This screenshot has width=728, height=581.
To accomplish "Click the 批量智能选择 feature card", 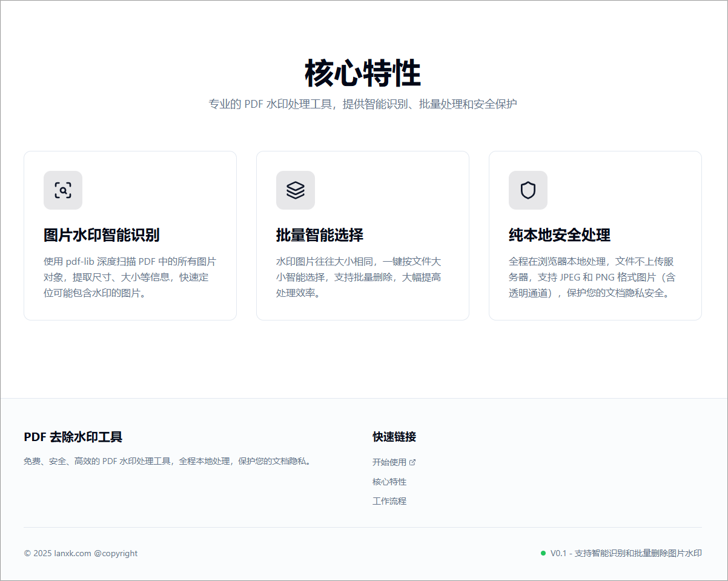I will click(362, 235).
